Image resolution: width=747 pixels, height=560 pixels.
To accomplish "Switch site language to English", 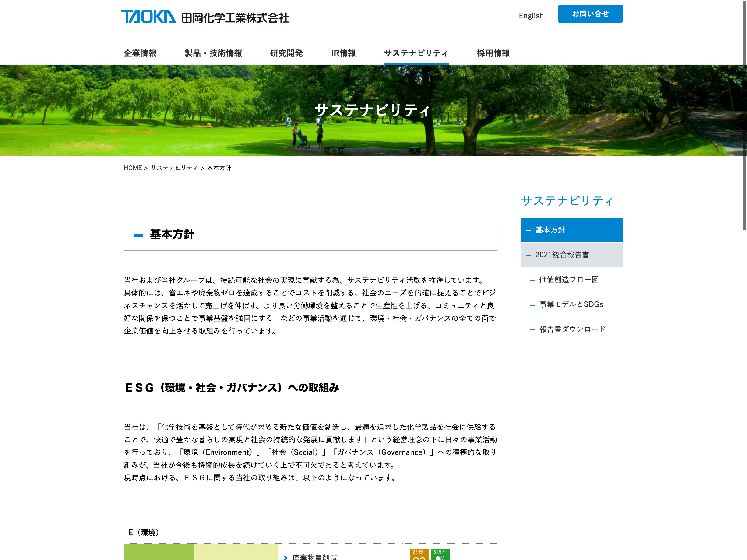I will click(531, 16).
